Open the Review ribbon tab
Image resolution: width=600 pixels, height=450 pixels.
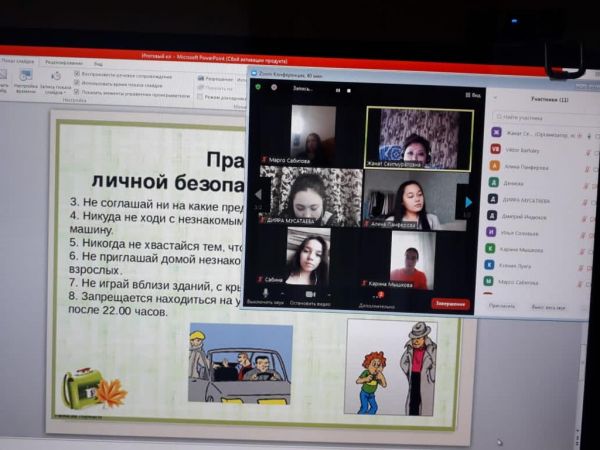pos(63,61)
